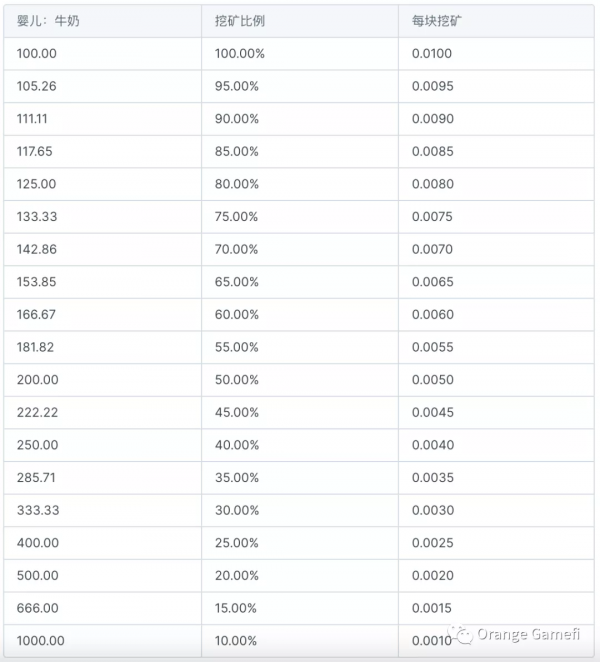Select the 60.00% cell

pos(237,315)
